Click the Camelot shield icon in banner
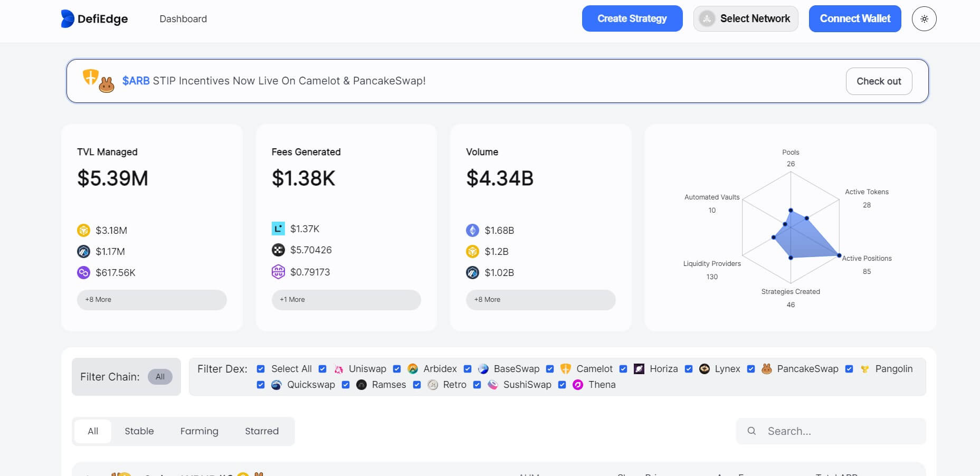This screenshot has height=476, width=980. (91, 77)
